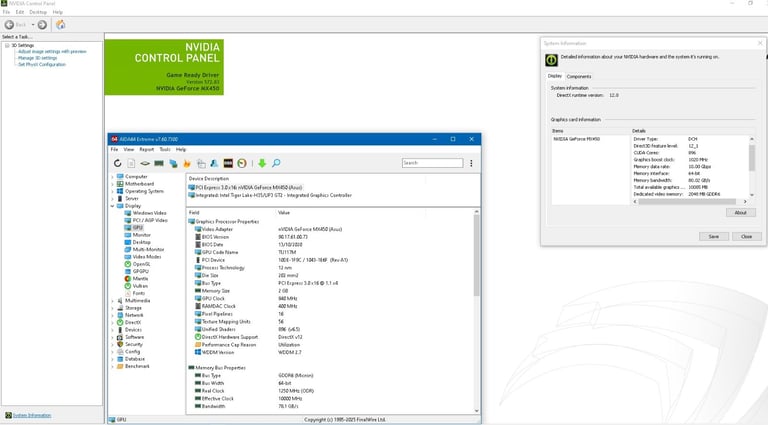
Task: Click the Details list vertical scrollbar thumb
Action: pyautogui.click(x=752, y=157)
